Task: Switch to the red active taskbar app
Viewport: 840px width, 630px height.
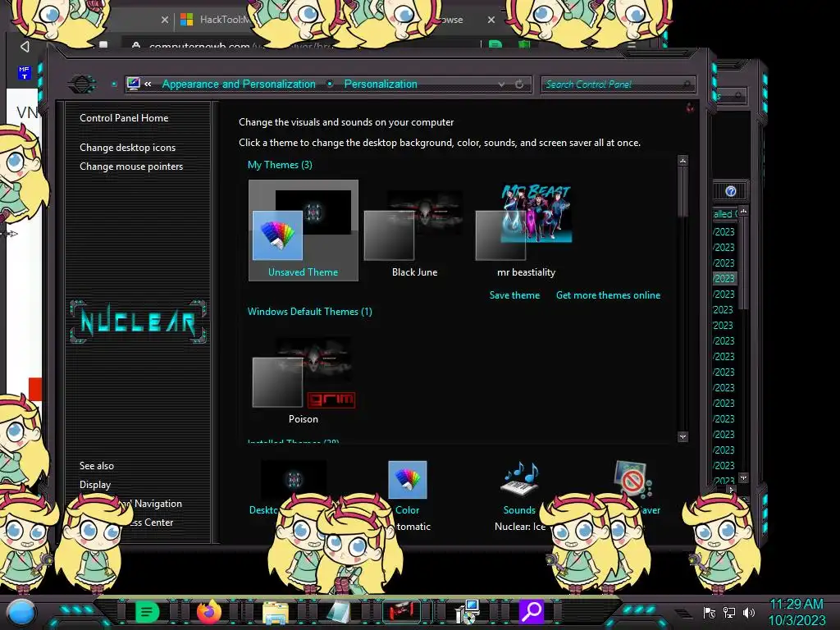Action: coord(402,611)
